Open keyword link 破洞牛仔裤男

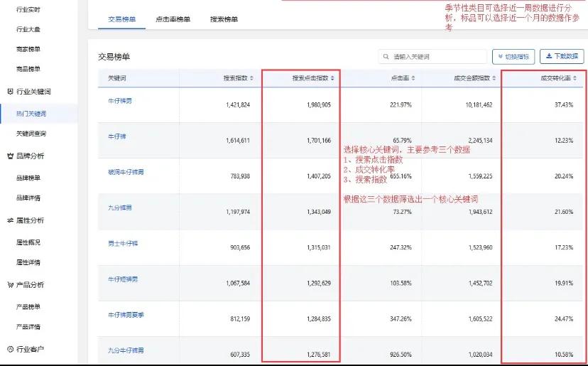[126, 172]
